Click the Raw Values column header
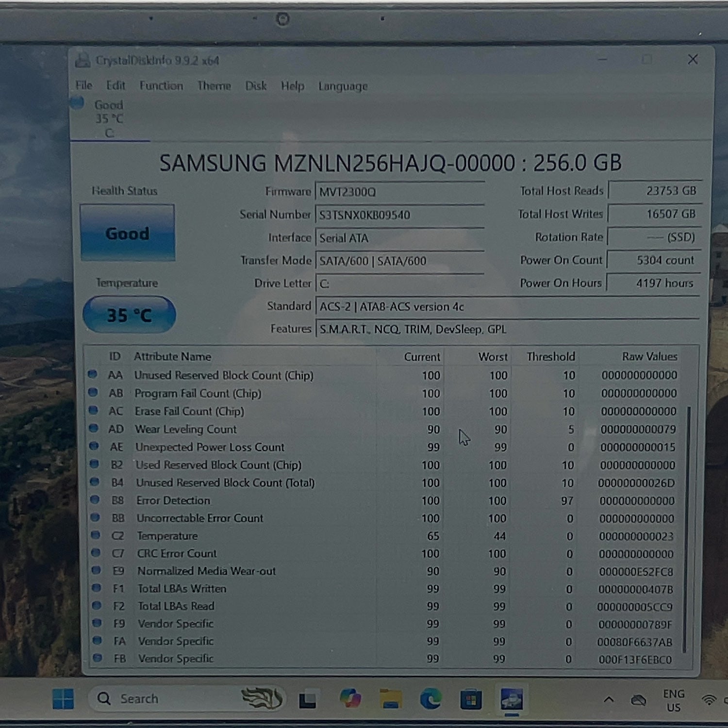 (649, 356)
